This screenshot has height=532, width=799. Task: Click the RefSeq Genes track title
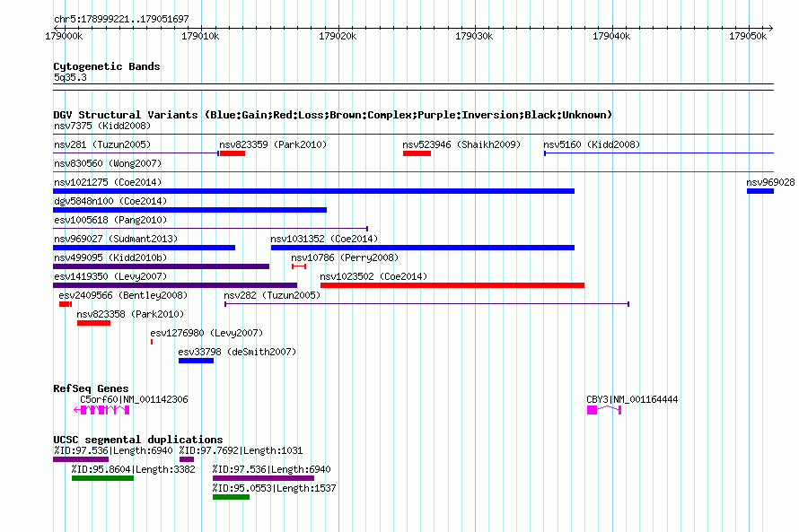click(91, 388)
